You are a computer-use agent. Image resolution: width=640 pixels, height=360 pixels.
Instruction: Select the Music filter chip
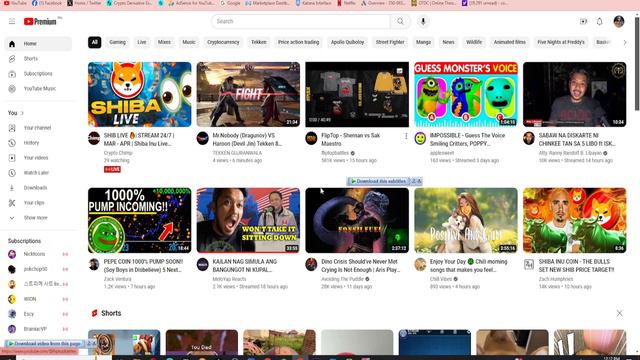[x=189, y=42]
